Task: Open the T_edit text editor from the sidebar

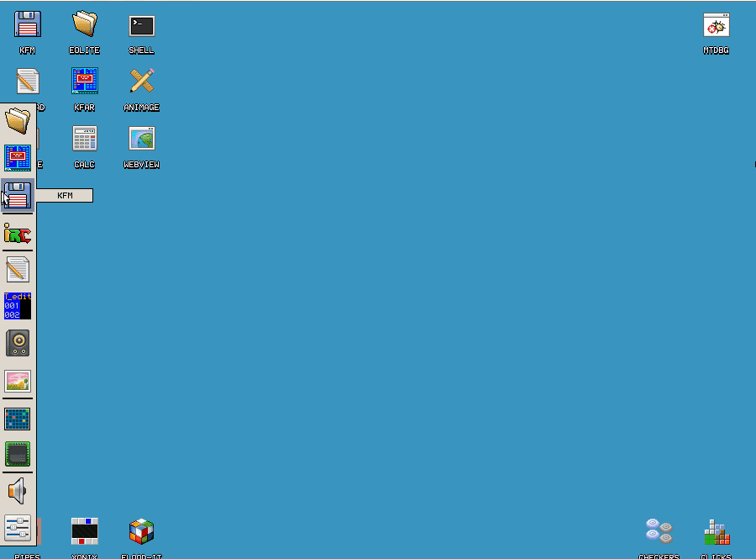Action: click(x=18, y=305)
